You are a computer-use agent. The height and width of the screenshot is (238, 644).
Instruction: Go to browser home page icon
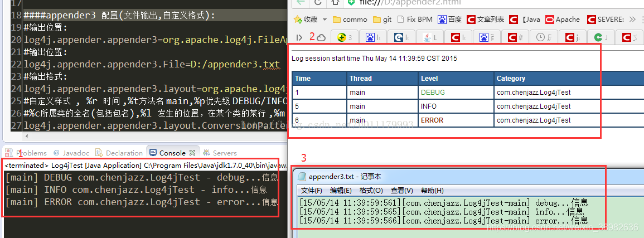335,2
